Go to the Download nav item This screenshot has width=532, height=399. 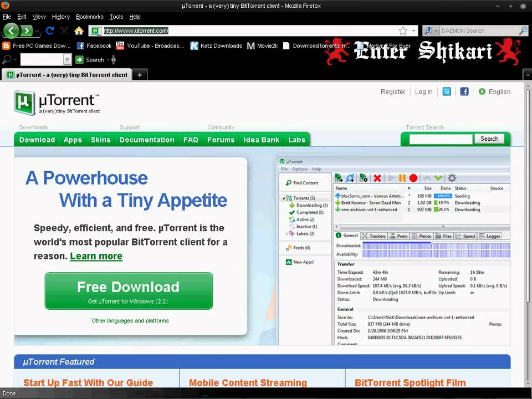click(37, 140)
